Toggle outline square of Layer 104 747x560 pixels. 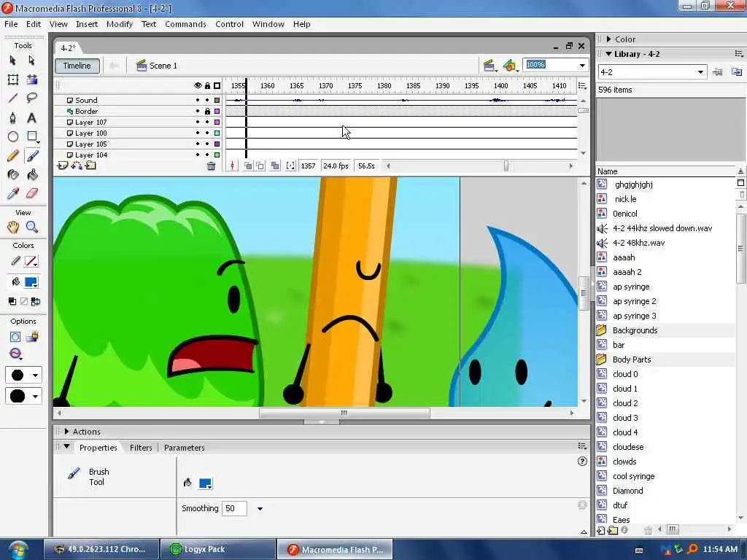(217, 155)
